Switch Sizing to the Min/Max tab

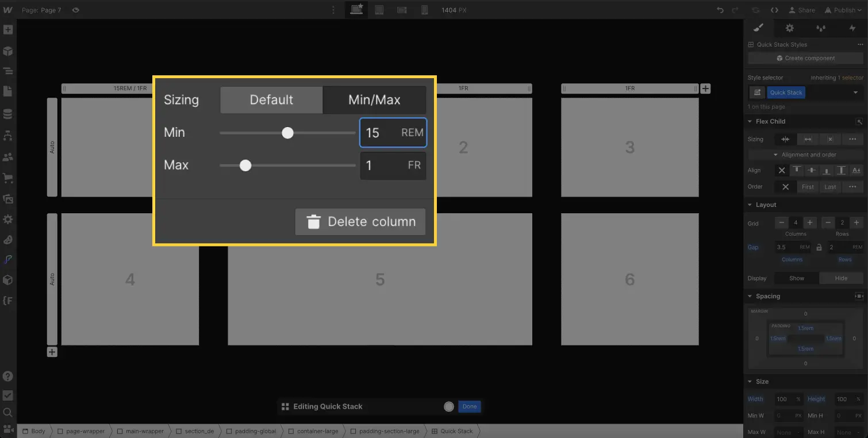(374, 99)
